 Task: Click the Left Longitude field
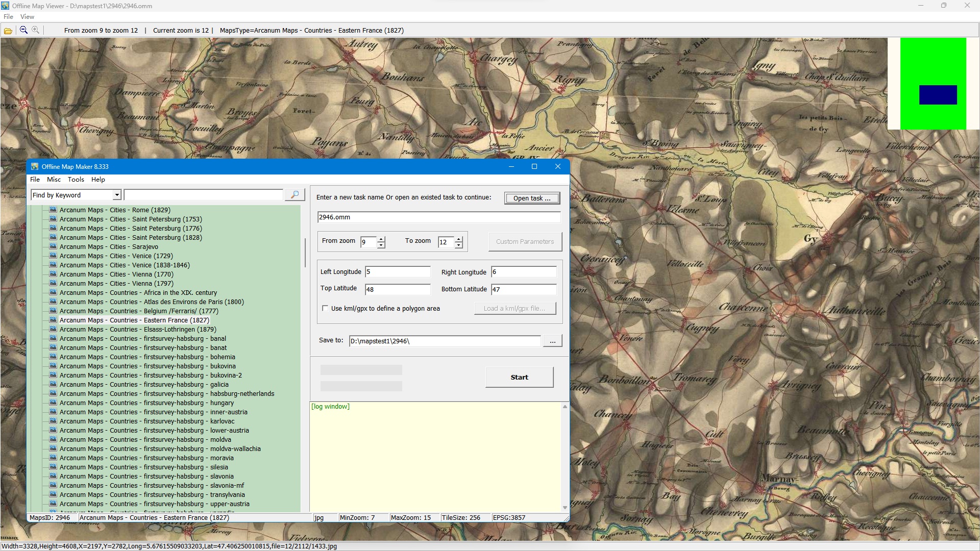[398, 272]
